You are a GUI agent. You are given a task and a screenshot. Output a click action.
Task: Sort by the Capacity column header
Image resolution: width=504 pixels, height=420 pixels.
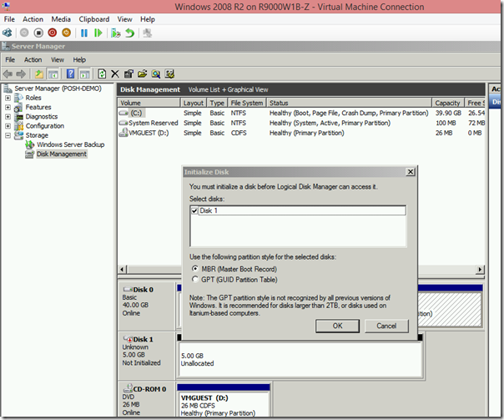click(448, 103)
